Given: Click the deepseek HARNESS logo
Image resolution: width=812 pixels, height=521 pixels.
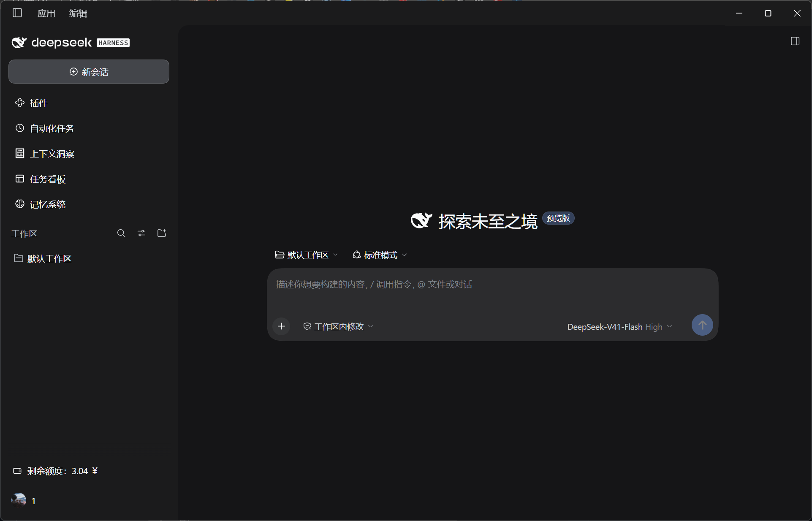Looking at the screenshot, I should pyautogui.click(x=71, y=42).
